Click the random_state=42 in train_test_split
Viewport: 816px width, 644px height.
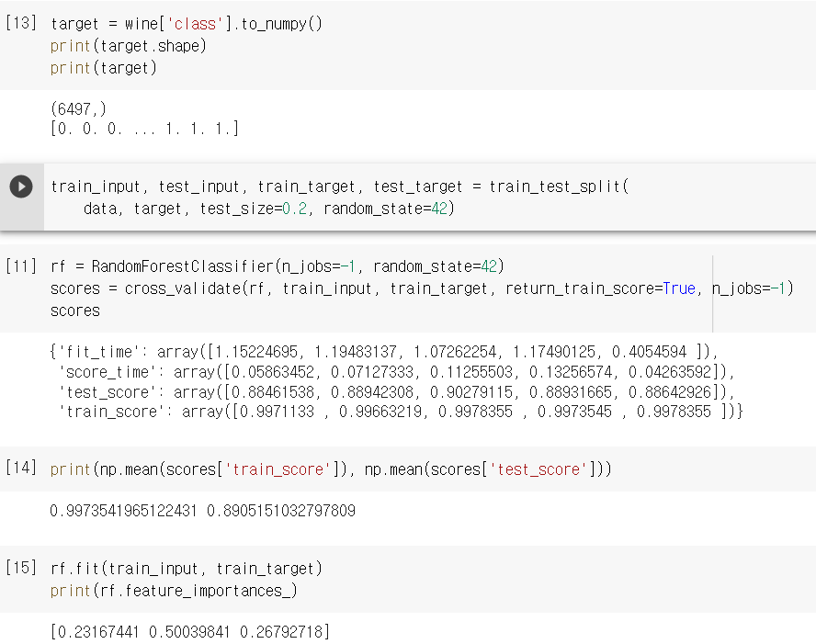click(386, 209)
